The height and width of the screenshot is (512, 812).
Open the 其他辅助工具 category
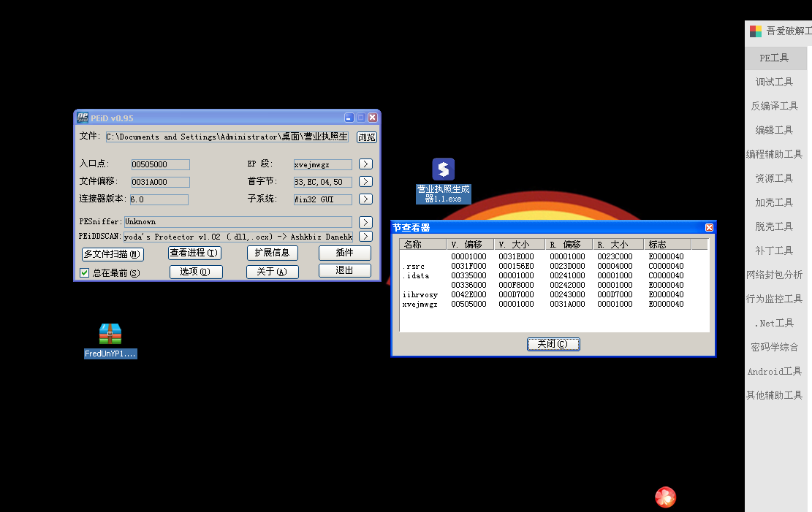click(x=775, y=396)
